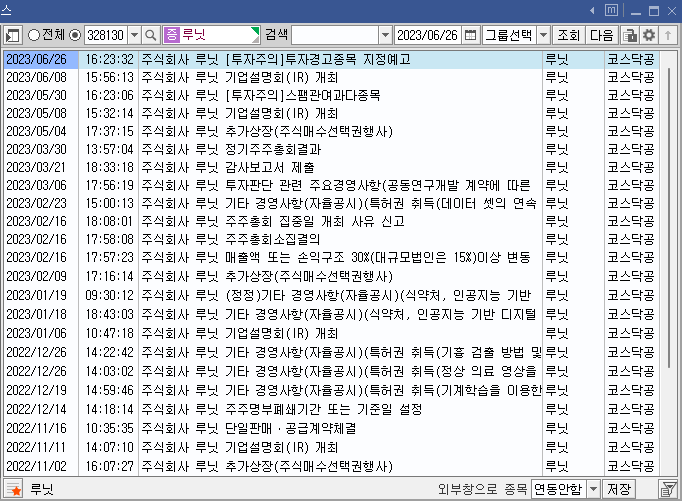The image size is (682, 501).
Task: Select row 투자경고종목 지정예고
Action: (331, 60)
